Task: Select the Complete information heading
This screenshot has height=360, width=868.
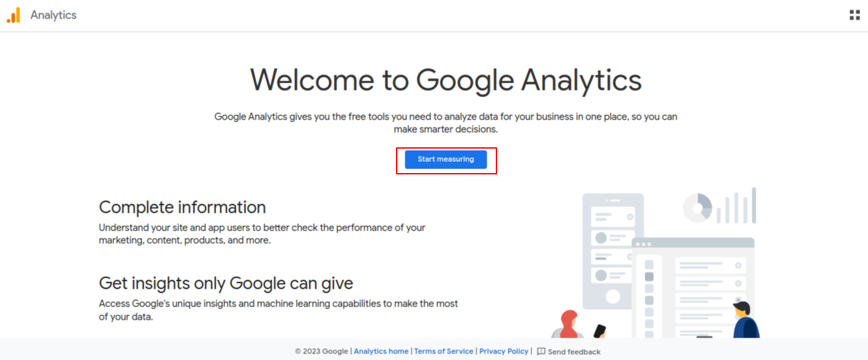Action: tap(182, 207)
